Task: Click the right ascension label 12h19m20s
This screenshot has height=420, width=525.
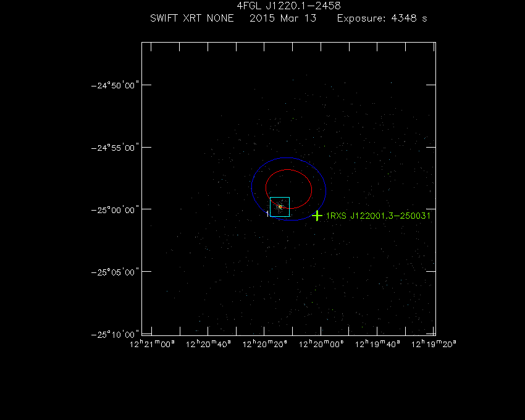Action: click(x=434, y=344)
